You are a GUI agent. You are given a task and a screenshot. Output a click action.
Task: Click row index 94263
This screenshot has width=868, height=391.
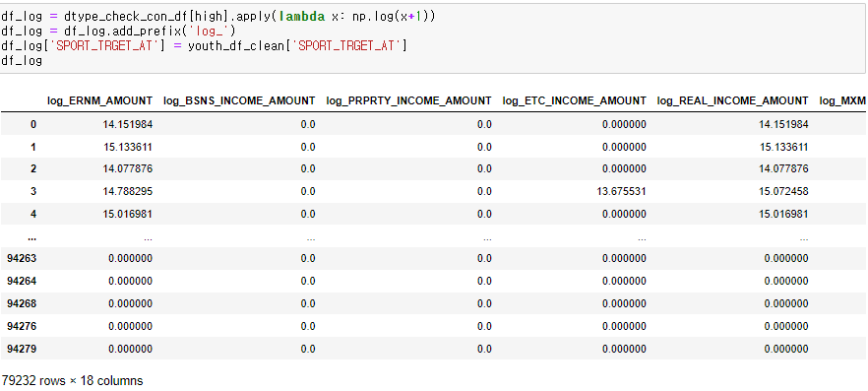22,259
